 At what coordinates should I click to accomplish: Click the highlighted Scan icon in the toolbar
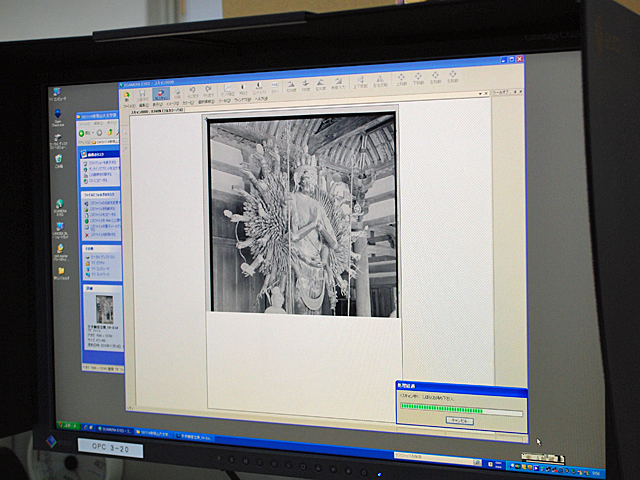[x=161, y=94]
